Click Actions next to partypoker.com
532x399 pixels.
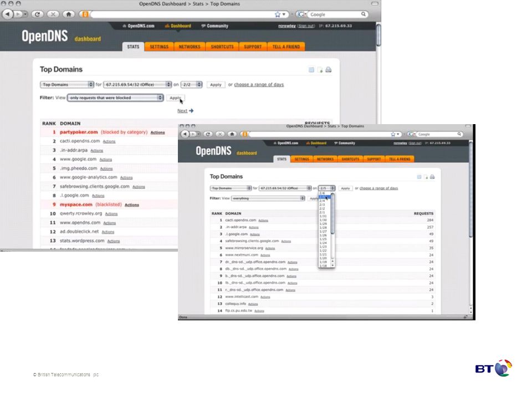click(x=157, y=132)
